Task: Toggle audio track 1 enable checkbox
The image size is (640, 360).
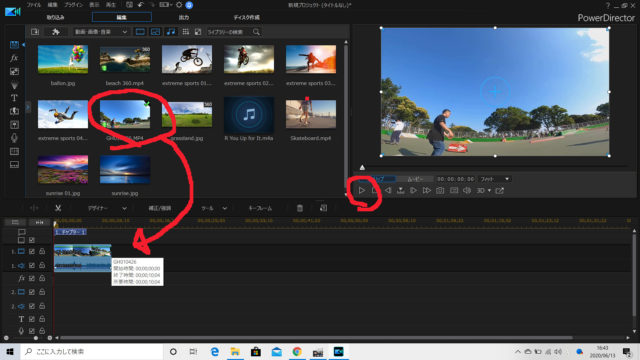Action: pos(32,265)
